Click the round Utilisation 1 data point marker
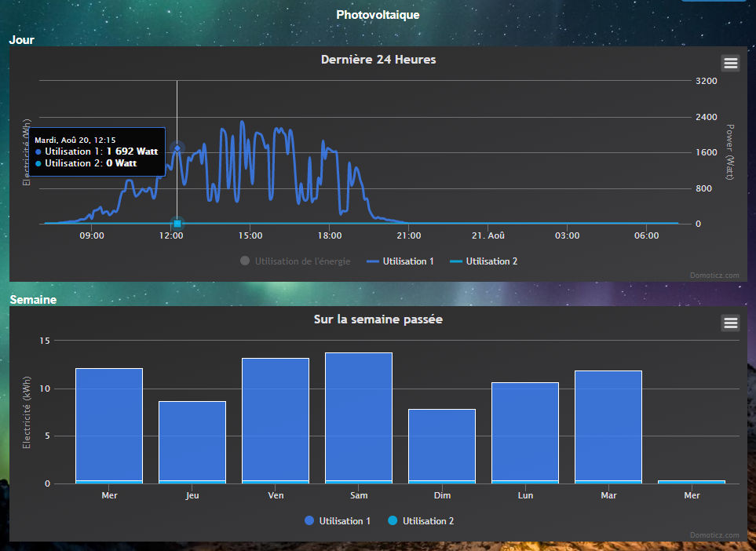This screenshot has height=551, width=756. (177, 148)
